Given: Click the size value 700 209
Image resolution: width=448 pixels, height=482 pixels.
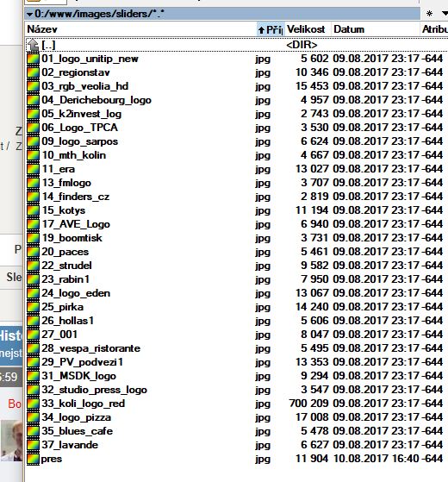Looking at the screenshot, I should tap(308, 404).
